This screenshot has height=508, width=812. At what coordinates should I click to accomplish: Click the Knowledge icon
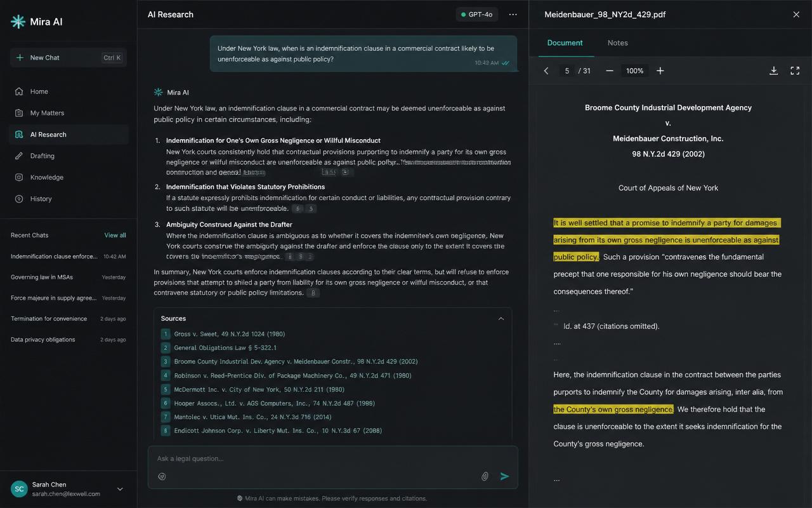19,177
